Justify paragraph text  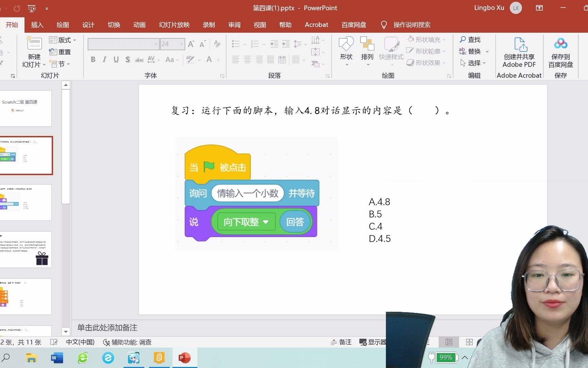(x=271, y=60)
